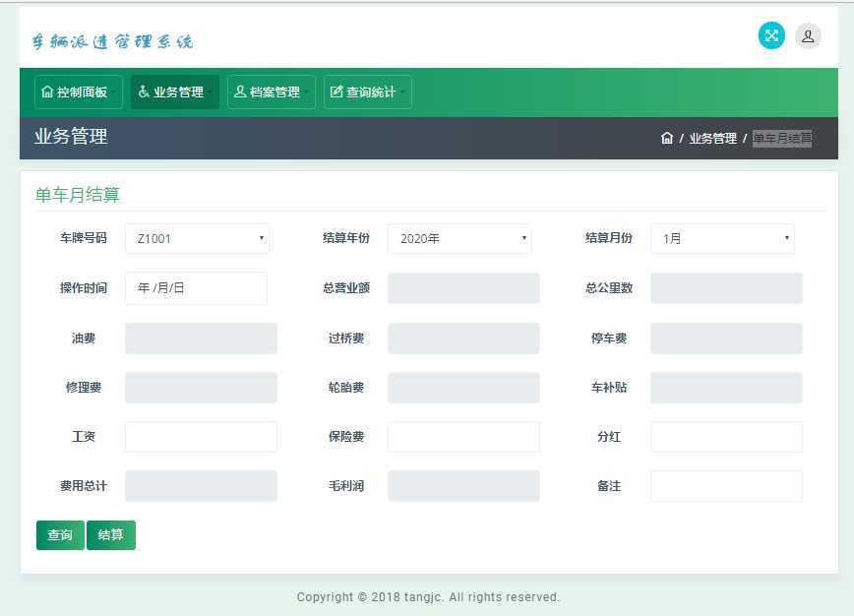Viewport: 854px width, 616px height.
Task: Expand the 结算年份 dropdown
Action: (459, 238)
